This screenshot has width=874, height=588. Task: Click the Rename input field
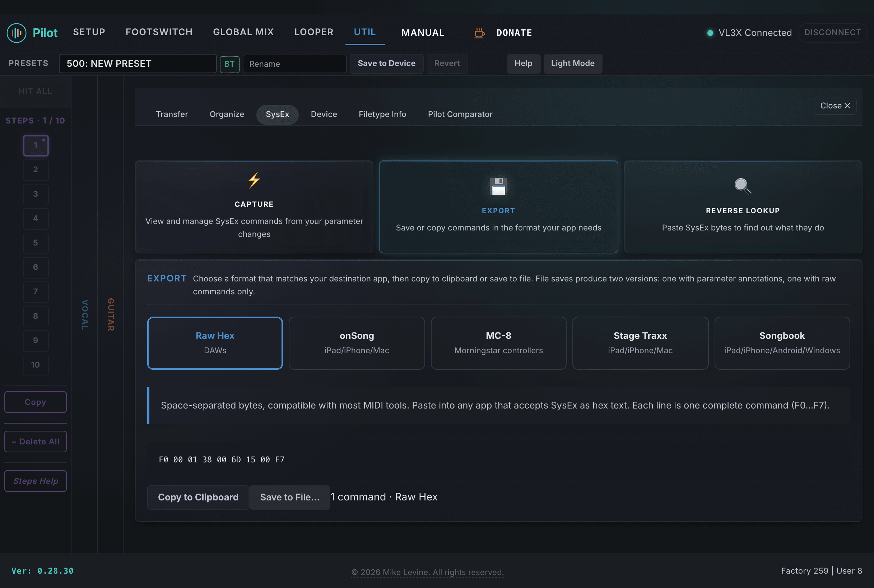pyautogui.click(x=295, y=64)
